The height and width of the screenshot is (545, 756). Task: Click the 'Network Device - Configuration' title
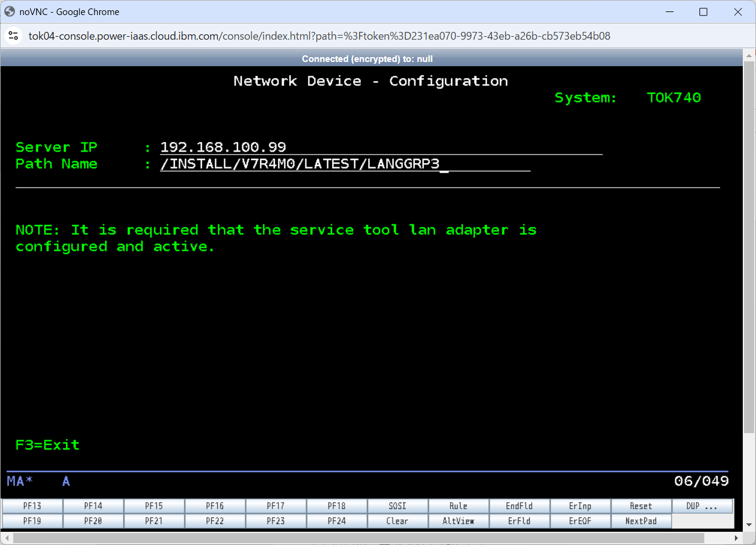pos(370,81)
